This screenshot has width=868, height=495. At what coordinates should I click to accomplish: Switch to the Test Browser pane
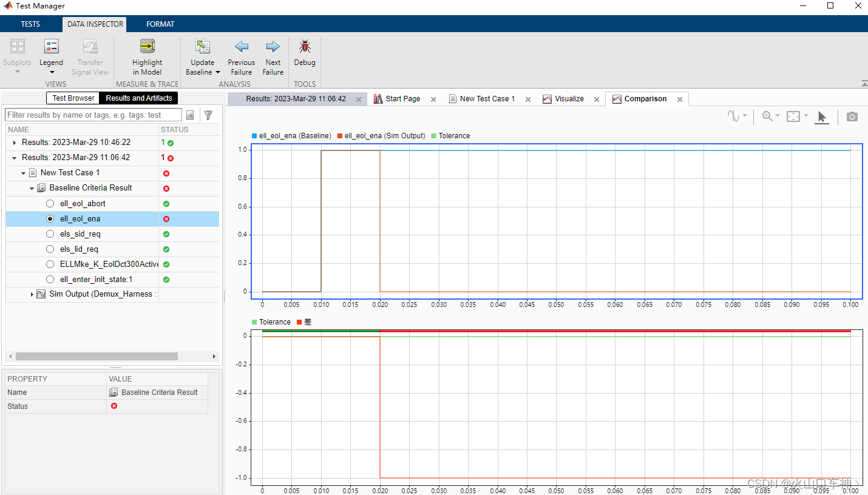(73, 98)
